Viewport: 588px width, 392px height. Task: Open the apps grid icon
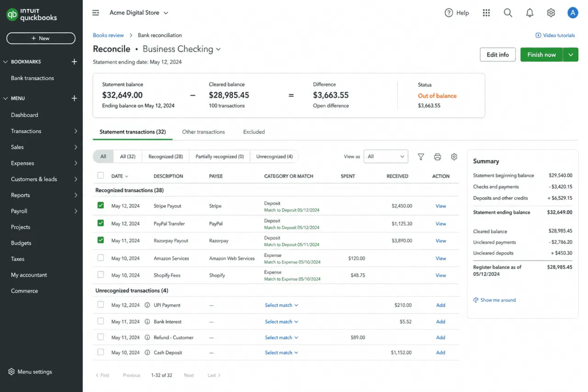[486, 13]
